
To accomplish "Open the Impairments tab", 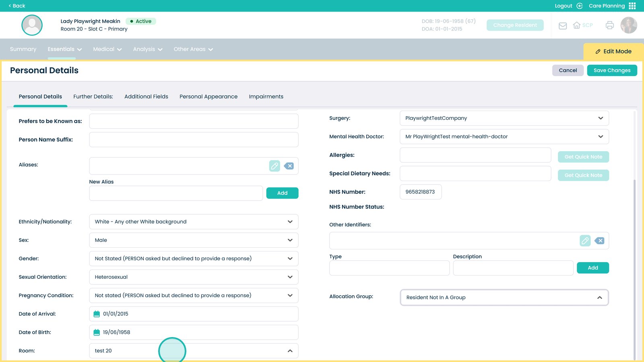I will click(x=266, y=97).
